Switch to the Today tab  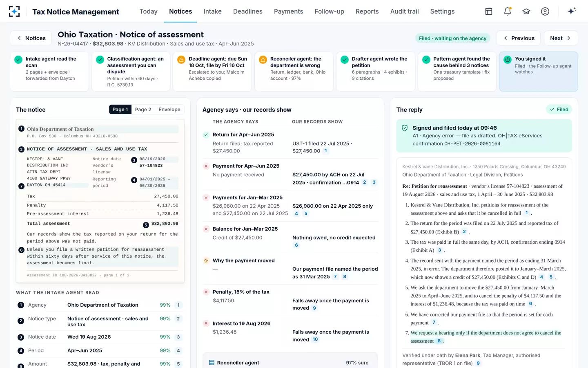pos(149,11)
